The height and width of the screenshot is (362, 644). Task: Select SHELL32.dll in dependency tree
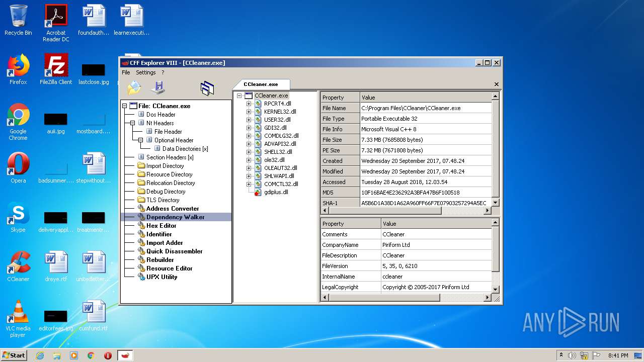278,152
